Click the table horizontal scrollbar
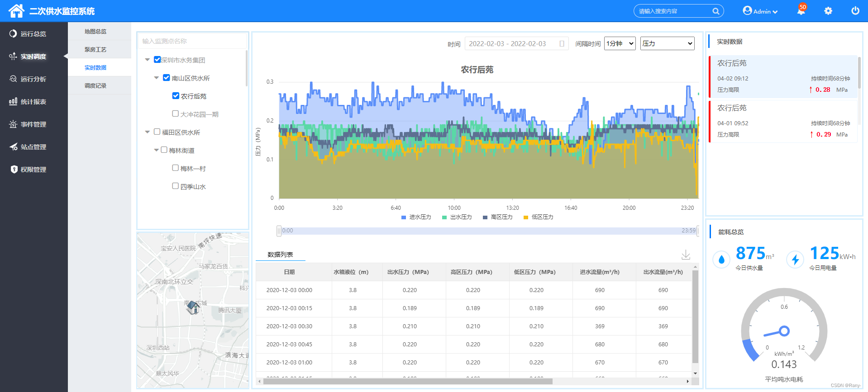Screen dimensions: 868x392 point(408,381)
